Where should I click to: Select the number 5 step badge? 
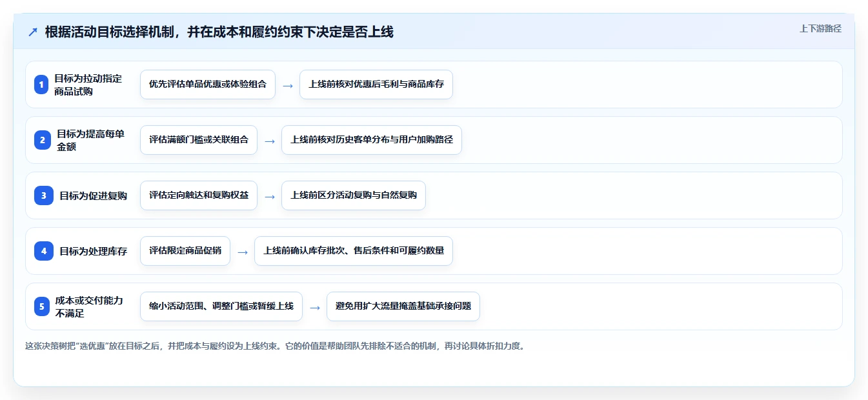click(x=41, y=306)
